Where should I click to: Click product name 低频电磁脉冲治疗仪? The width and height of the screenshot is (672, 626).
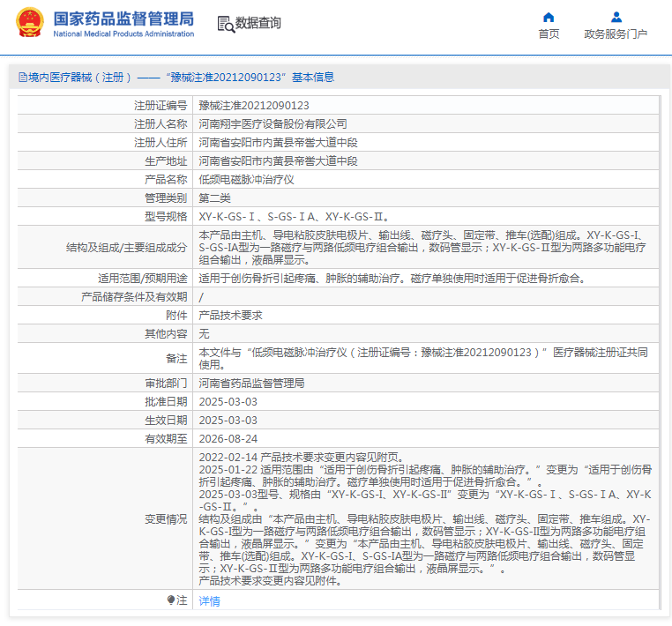point(246,180)
